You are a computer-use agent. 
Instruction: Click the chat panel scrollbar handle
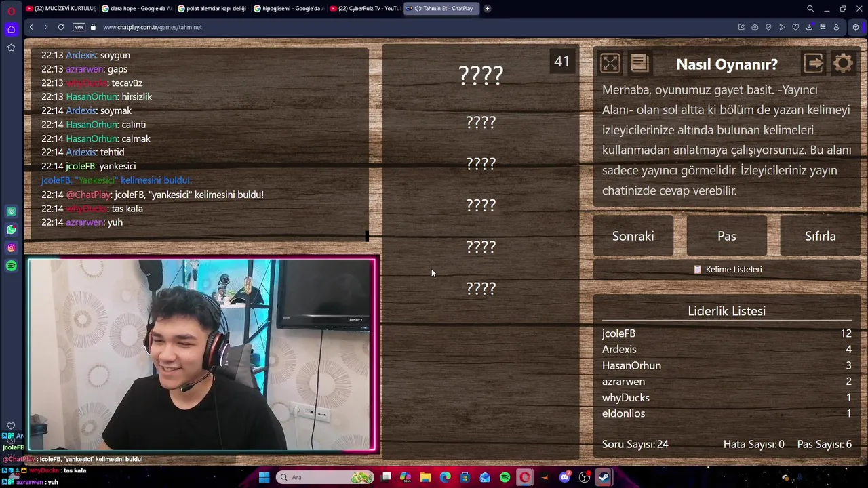tap(367, 236)
